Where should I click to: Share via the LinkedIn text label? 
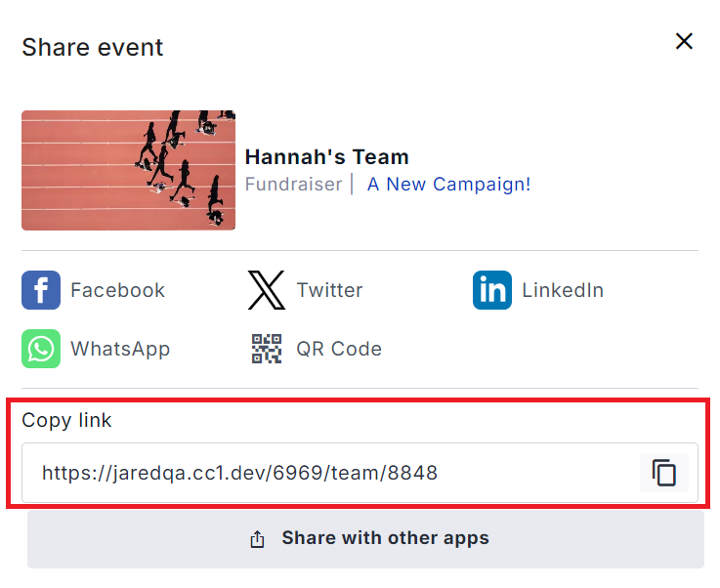[563, 290]
